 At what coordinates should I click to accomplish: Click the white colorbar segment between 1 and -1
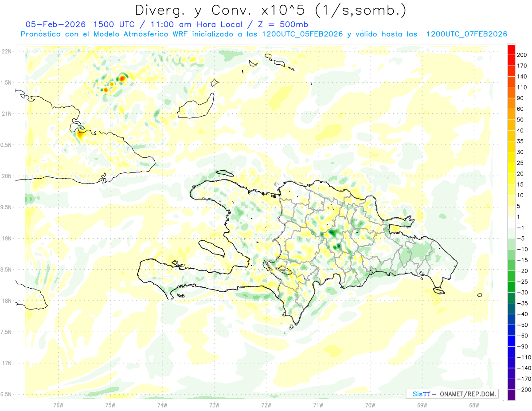pos(511,223)
